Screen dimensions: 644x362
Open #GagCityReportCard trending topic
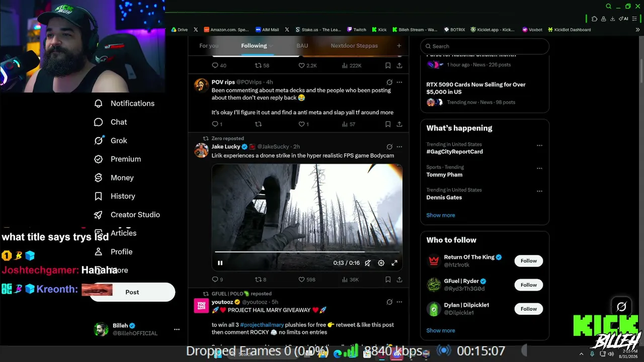click(x=454, y=152)
